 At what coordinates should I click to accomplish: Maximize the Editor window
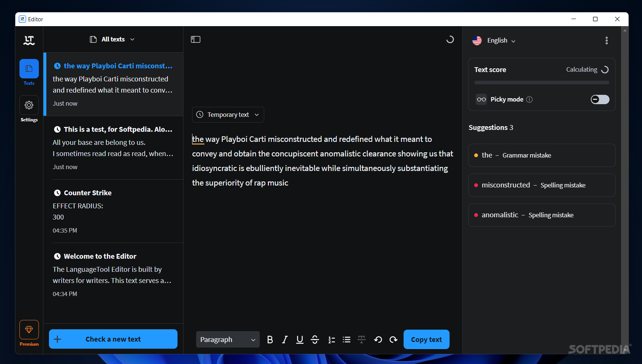pyautogui.click(x=595, y=19)
